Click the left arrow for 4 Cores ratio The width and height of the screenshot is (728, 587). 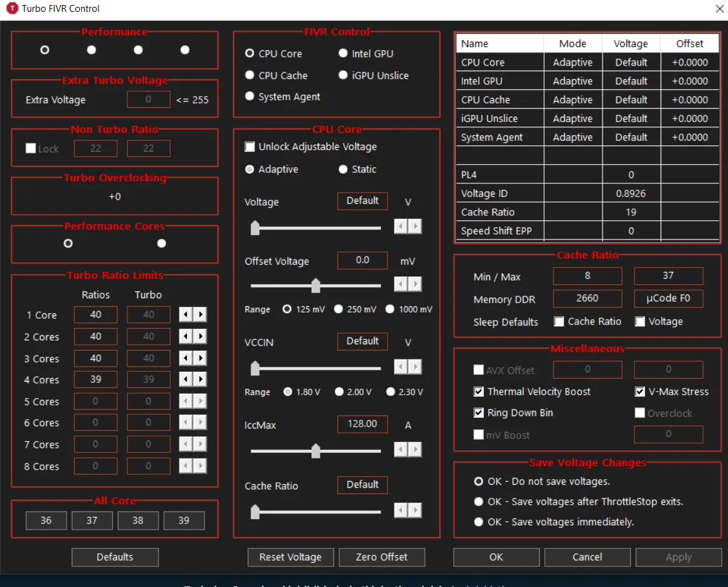pos(186,379)
